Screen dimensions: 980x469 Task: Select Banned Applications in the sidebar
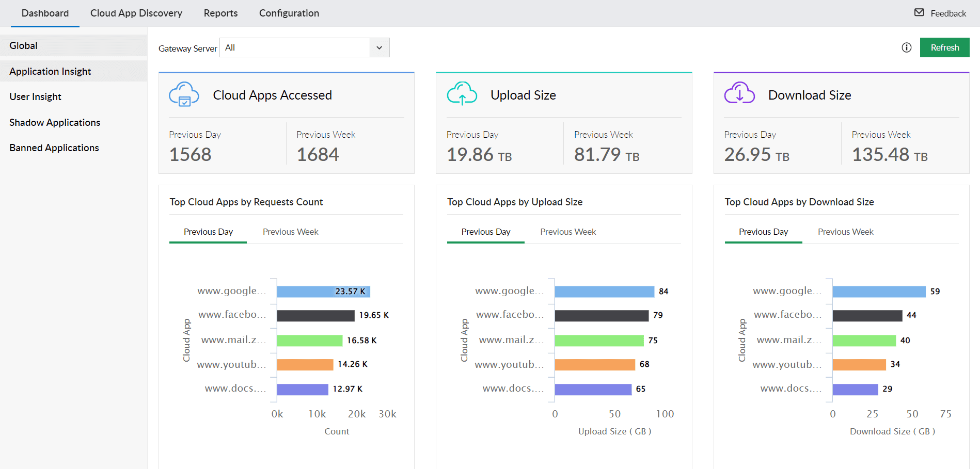(x=54, y=148)
